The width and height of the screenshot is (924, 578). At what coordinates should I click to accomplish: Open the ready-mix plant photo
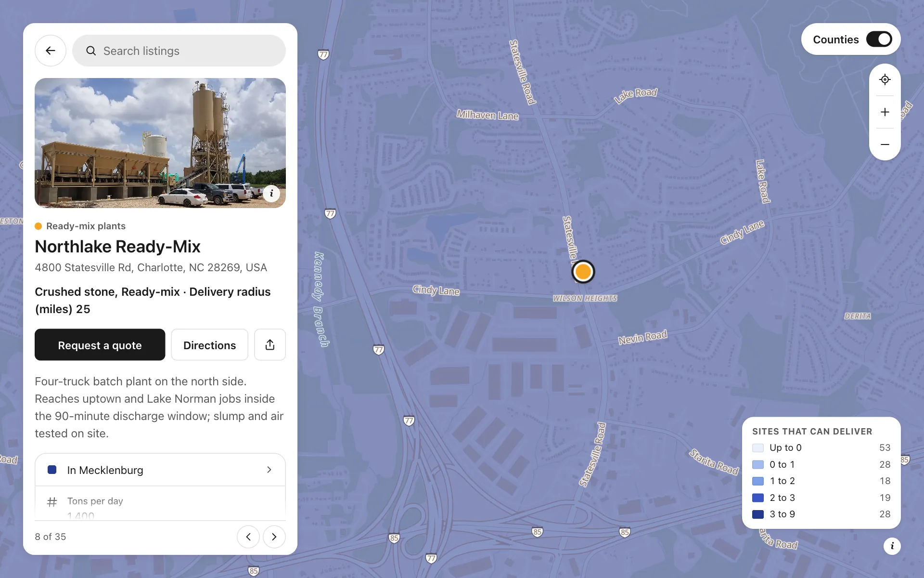(160, 143)
